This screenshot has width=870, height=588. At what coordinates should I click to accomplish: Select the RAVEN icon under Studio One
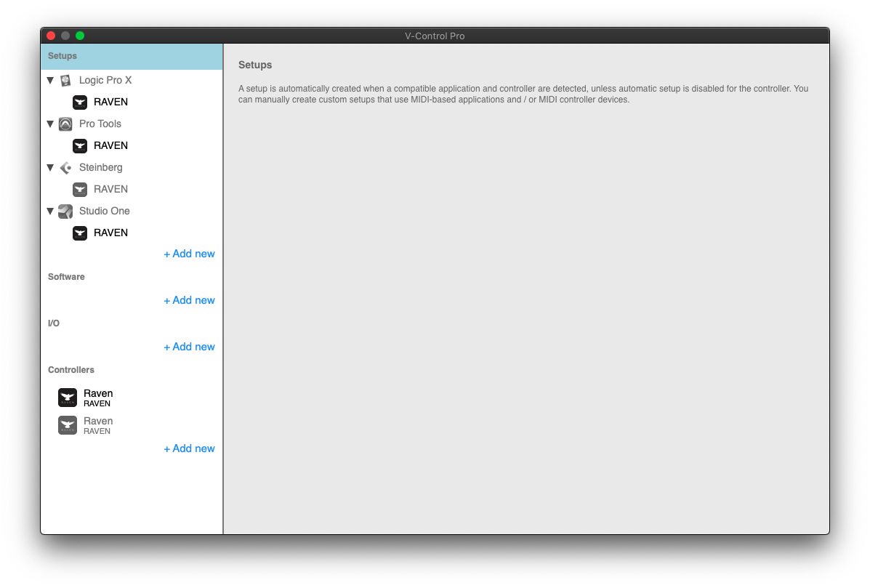pos(80,233)
